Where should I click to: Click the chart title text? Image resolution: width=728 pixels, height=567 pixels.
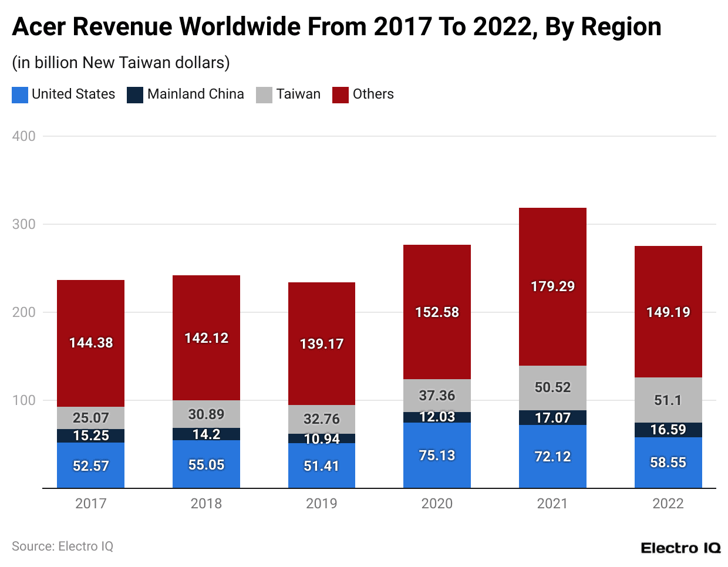coord(336,26)
